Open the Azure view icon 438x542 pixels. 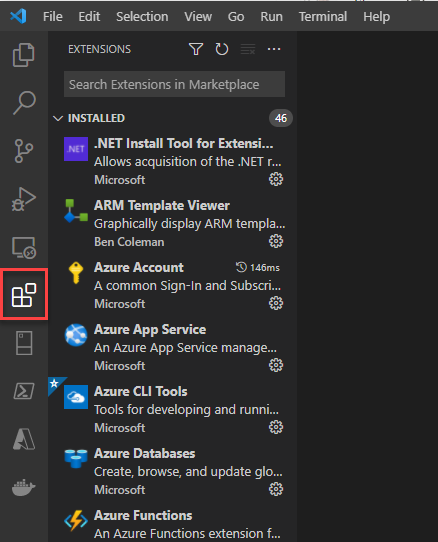click(x=24, y=439)
